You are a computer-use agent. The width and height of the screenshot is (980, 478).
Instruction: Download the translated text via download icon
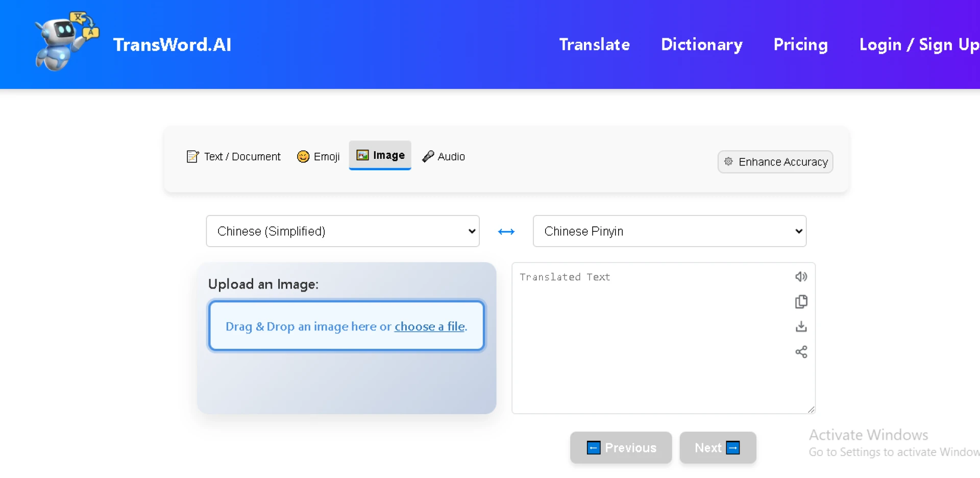tap(801, 327)
